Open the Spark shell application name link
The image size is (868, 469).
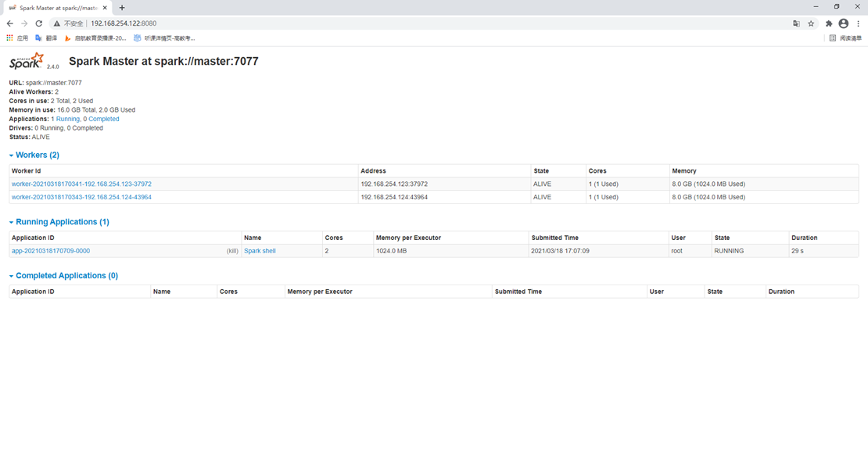(x=260, y=251)
